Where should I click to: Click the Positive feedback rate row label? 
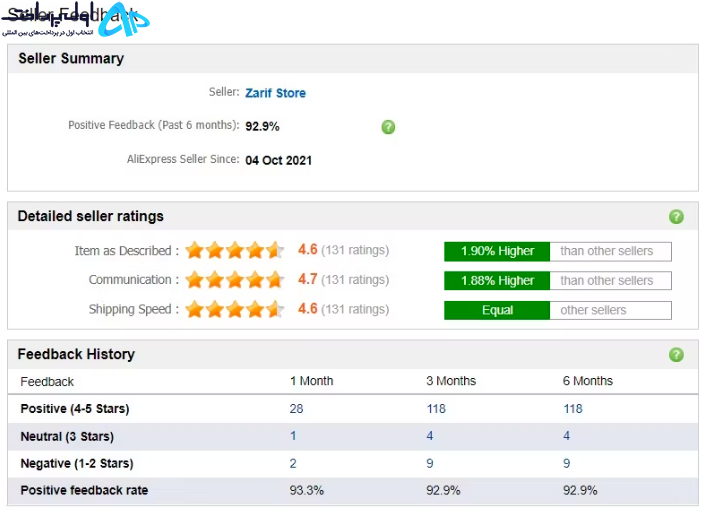[84, 490]
